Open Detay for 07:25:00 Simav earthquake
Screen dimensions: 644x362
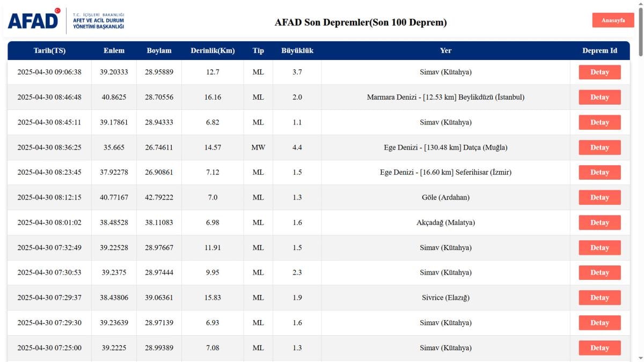599,348
